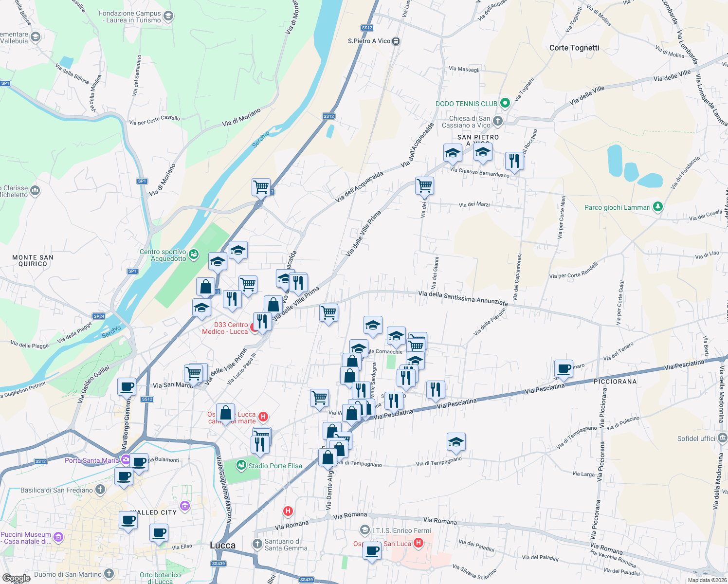Click the Centro sportivo Acquedotto green icon
The width and height of the screenshot is (728, 584).
194,254
